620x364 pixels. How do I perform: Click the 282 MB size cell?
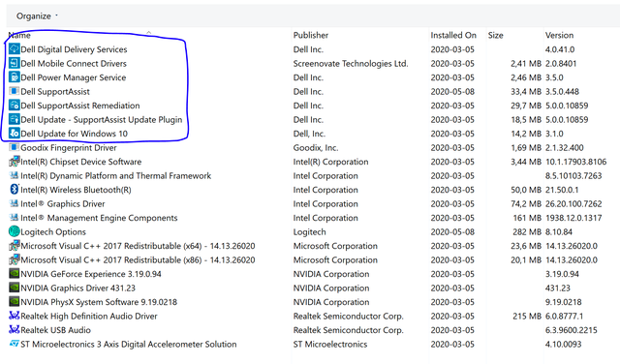coord(527,232)
